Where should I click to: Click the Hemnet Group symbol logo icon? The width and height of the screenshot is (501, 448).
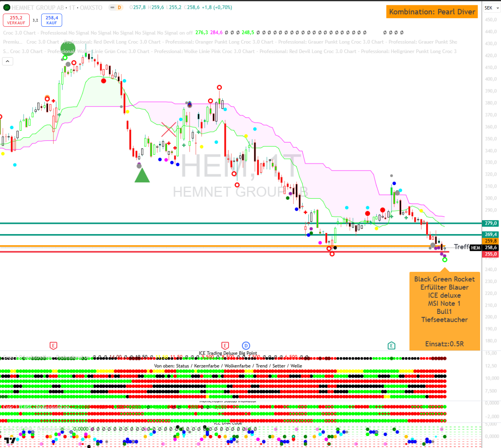click(7, 7)
